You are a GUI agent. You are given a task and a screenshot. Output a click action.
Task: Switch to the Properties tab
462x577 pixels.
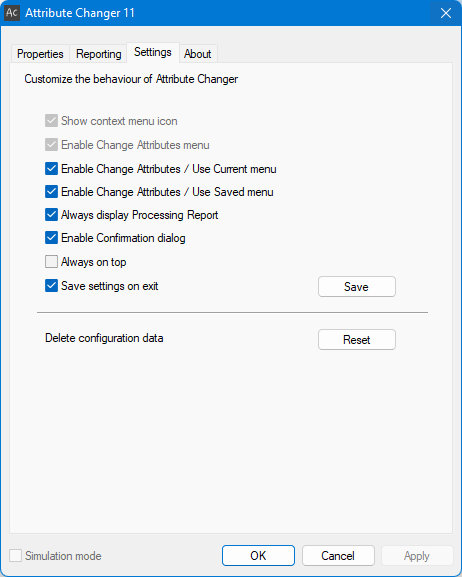coord(40,54)
